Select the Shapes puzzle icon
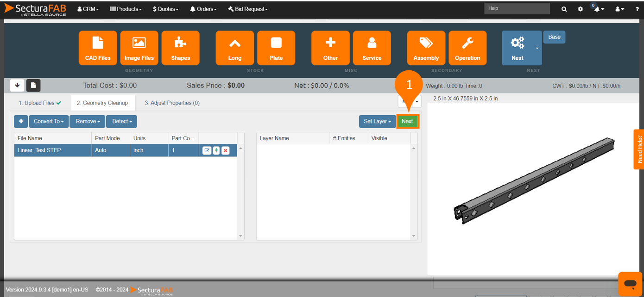The image size is (644, 297). tap(180, 48)
